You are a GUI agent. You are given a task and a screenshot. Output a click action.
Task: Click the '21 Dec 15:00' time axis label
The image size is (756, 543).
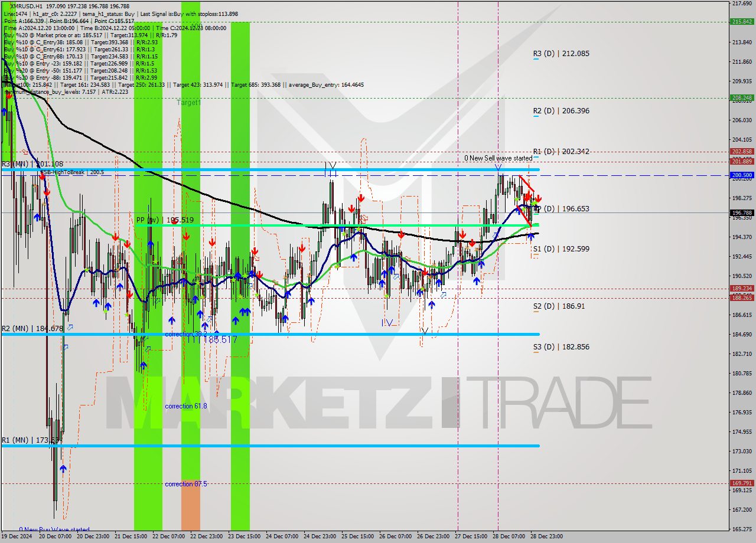tap(130, 537)
